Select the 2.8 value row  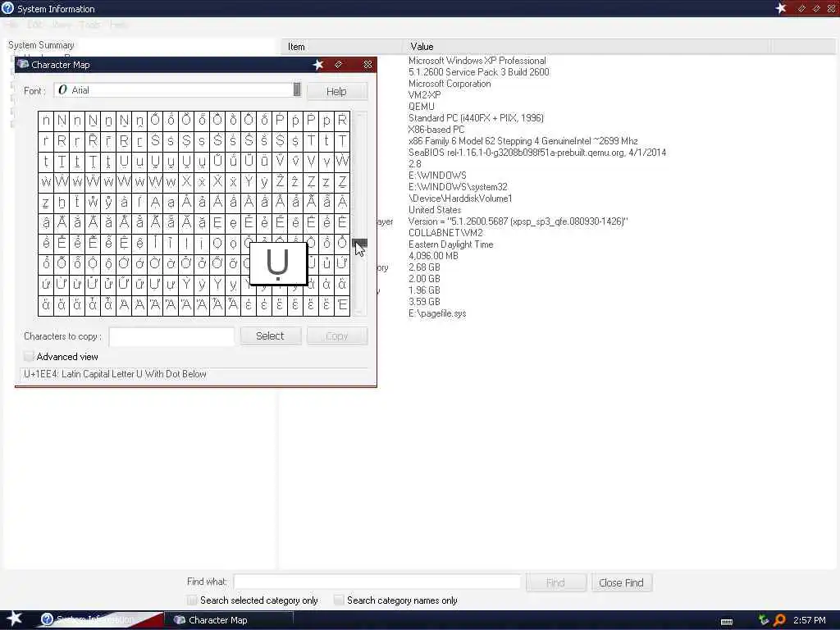click(414, 164)
